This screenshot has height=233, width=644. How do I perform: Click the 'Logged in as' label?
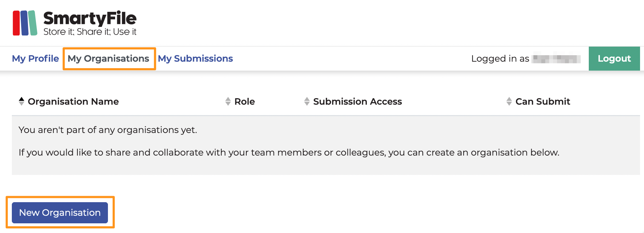point(500,58)
